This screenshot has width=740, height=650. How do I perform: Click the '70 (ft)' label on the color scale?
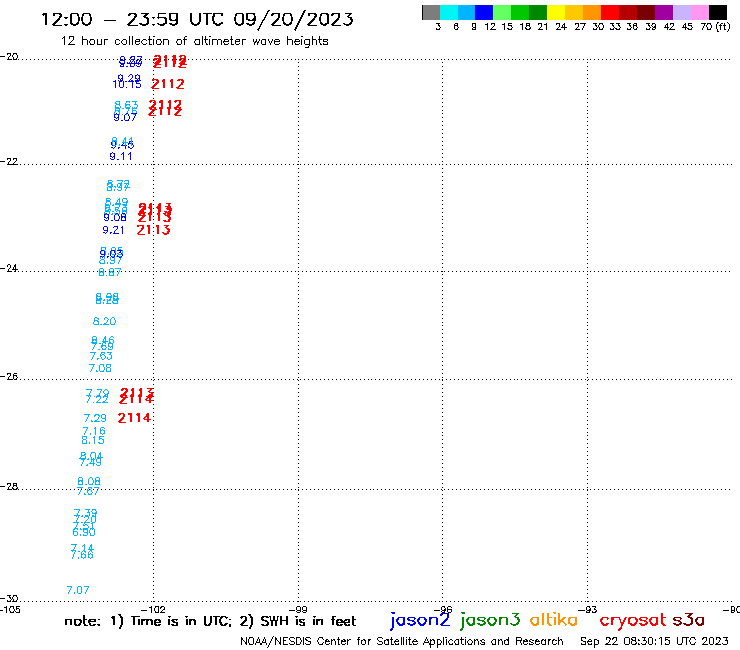point(715,27)
